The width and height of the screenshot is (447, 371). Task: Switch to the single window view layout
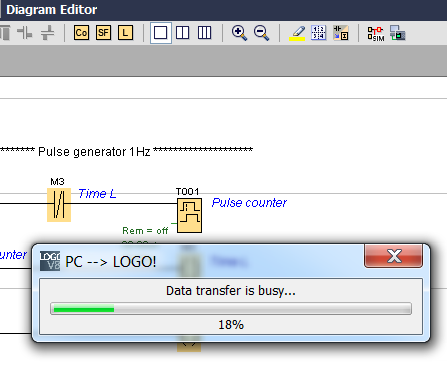coord(161,33)
